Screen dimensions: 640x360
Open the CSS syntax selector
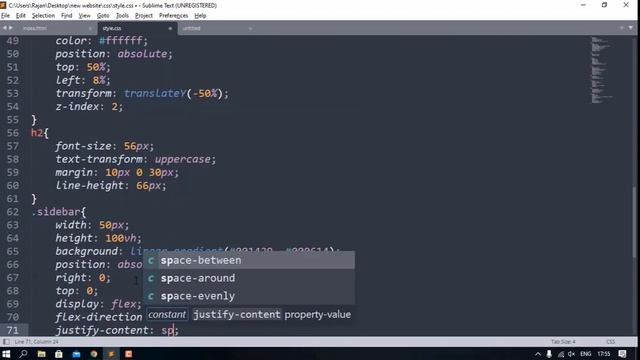coord(611,342)
